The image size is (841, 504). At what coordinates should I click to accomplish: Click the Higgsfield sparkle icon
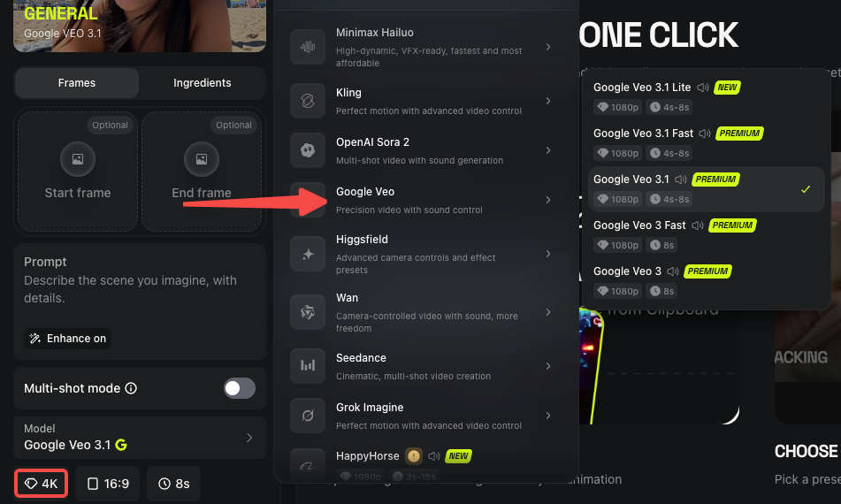point(308,254)
